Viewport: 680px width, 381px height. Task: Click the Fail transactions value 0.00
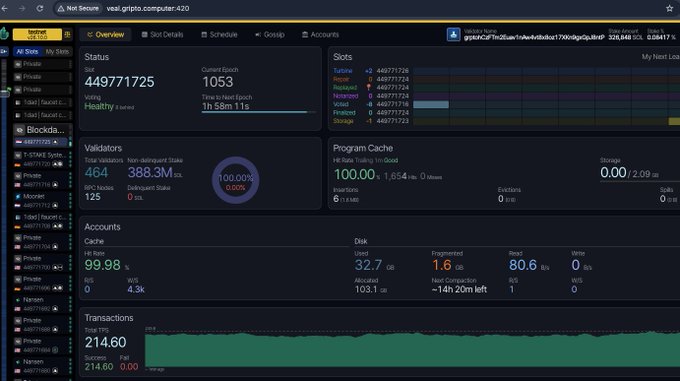coord(129,367)
